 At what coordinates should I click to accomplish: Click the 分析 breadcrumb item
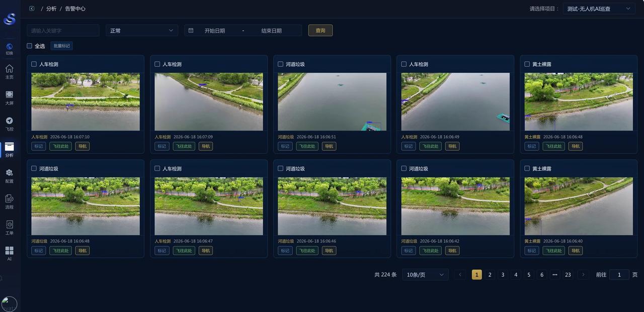[51, 9]
